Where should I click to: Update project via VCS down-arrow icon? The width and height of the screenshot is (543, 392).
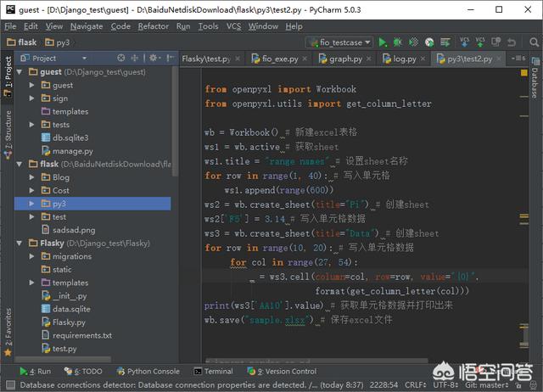[464, 42]
